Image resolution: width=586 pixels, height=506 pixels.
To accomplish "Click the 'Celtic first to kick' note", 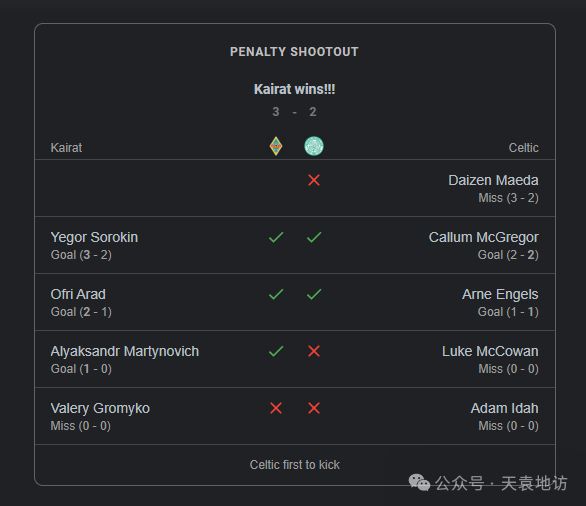I will pyautogui.click(x=294, y=465).
